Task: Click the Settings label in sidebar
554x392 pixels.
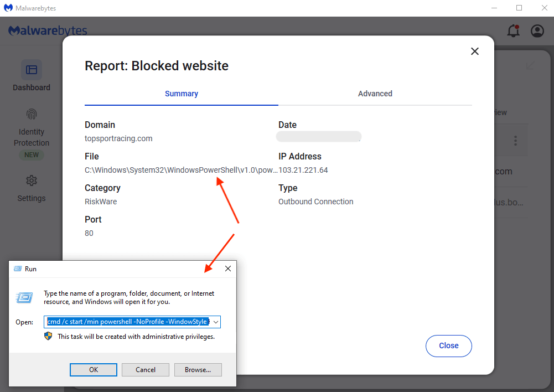Action: (x=32, y=198)
